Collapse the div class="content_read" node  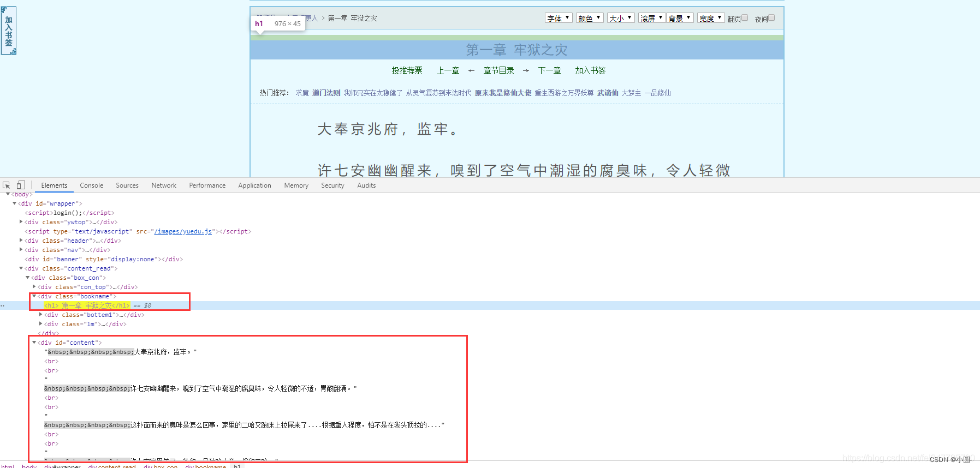(21, 268)
